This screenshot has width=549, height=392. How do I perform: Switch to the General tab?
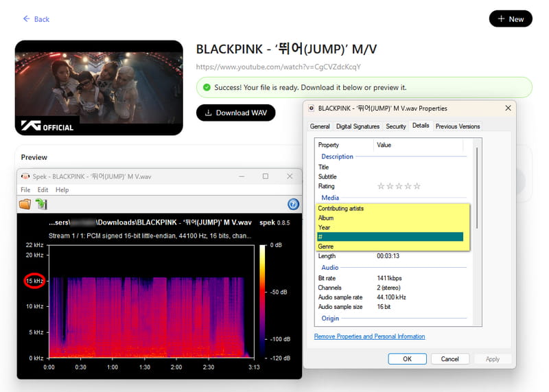pyautogui.click(x=320, y=126)
